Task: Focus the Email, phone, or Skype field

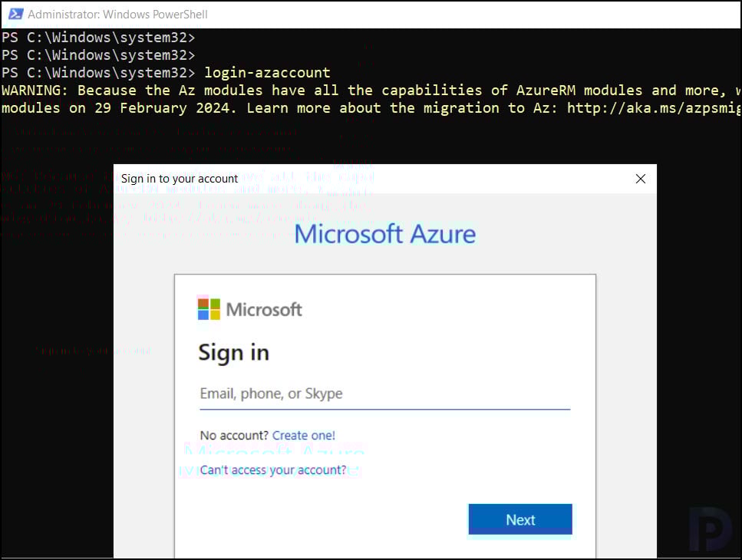Action: pos(384,394)
